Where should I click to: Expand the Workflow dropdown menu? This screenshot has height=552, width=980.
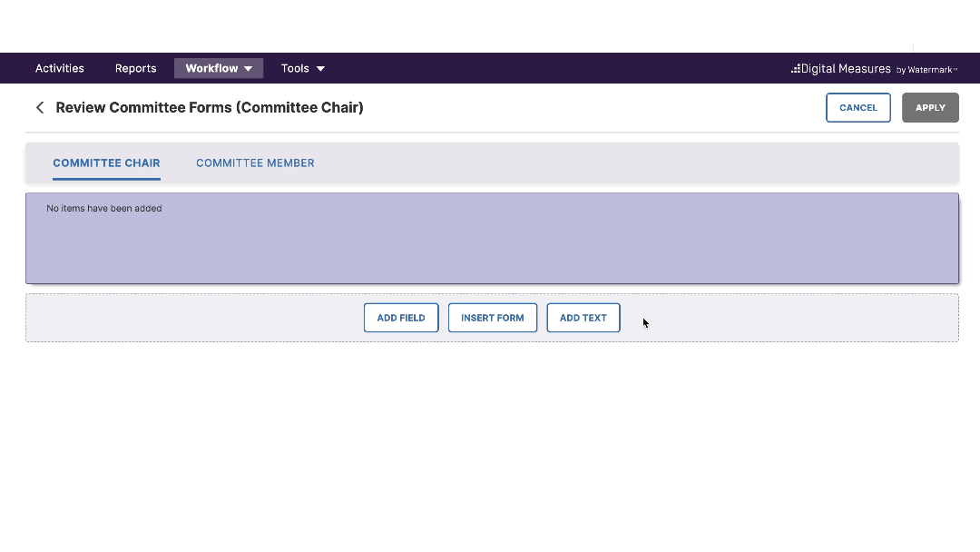(219, 68)
